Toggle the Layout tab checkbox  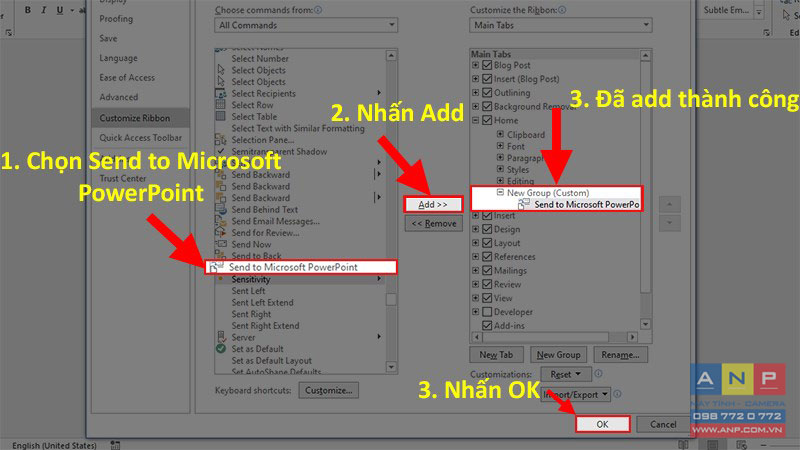coord(487,243)
